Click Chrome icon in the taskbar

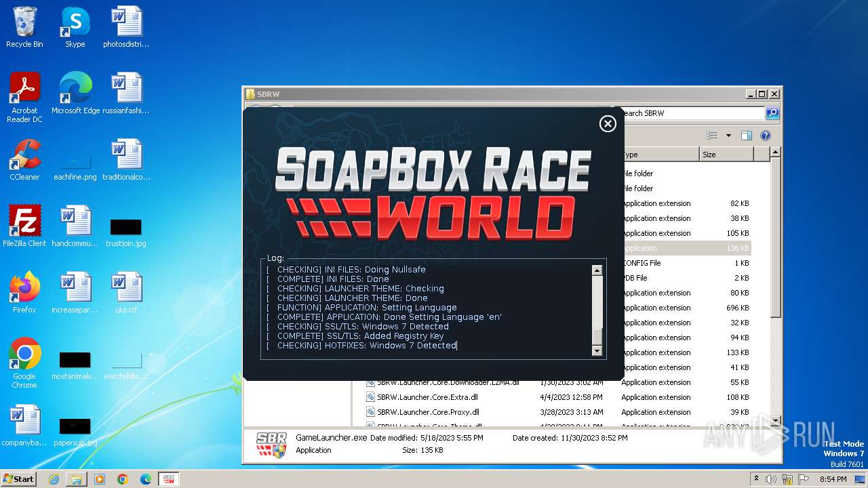[123, 479]
